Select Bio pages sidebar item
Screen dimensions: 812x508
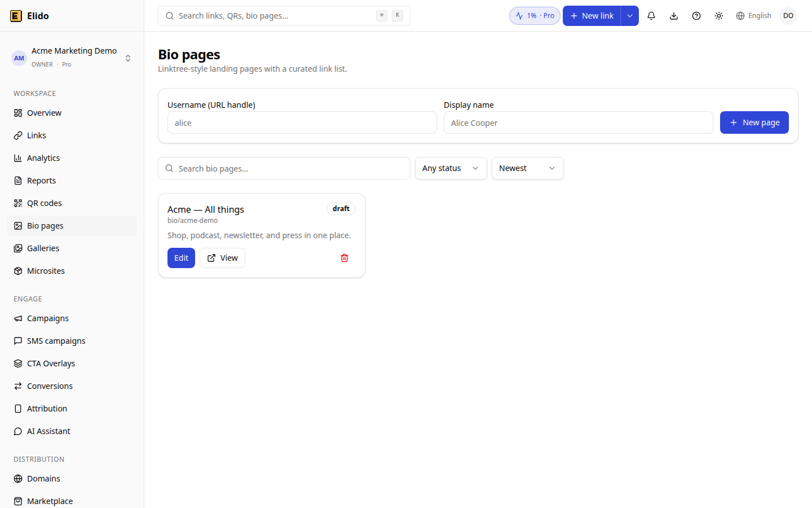tap(72, 226)
